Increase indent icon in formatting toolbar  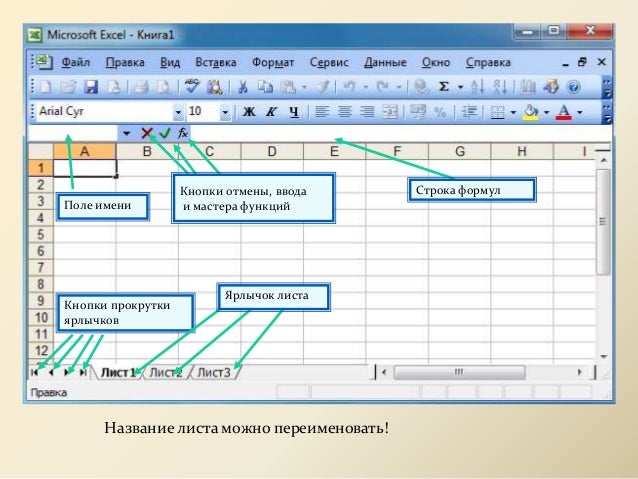tap(469, 112)
